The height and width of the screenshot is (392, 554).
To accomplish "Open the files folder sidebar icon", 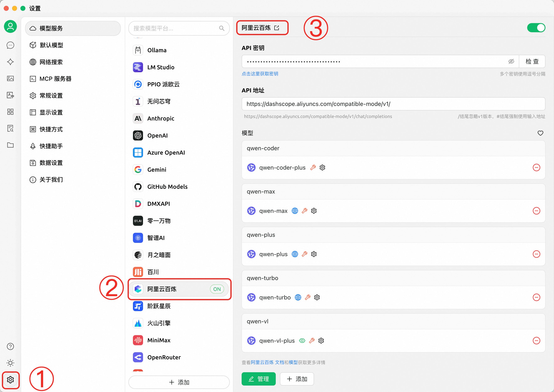I will (x=10, y=145).
